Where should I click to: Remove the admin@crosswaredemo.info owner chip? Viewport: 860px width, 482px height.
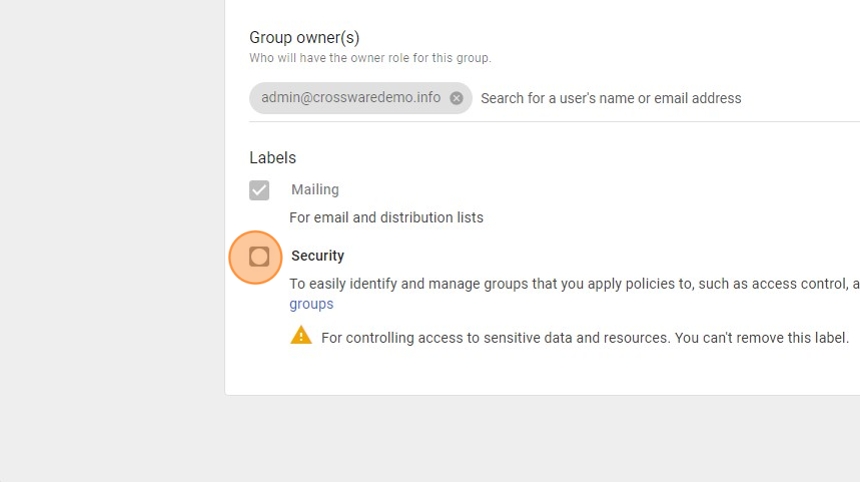pyautogui.click(x=456, y=98)
